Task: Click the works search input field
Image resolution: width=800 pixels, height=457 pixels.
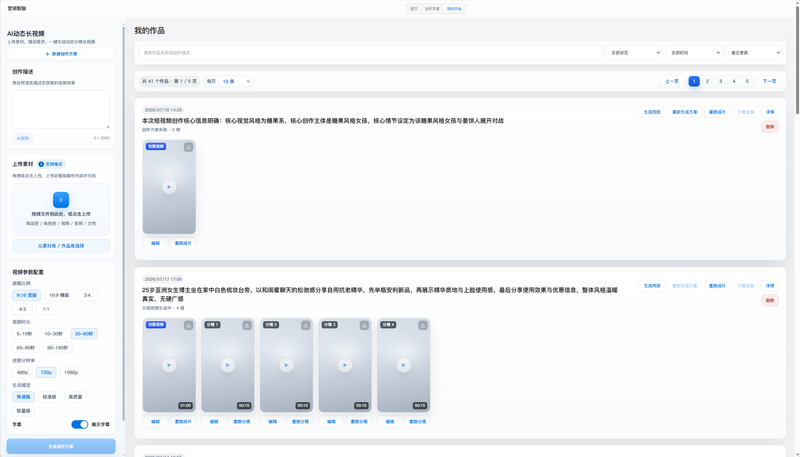Action: pos(370,53)
